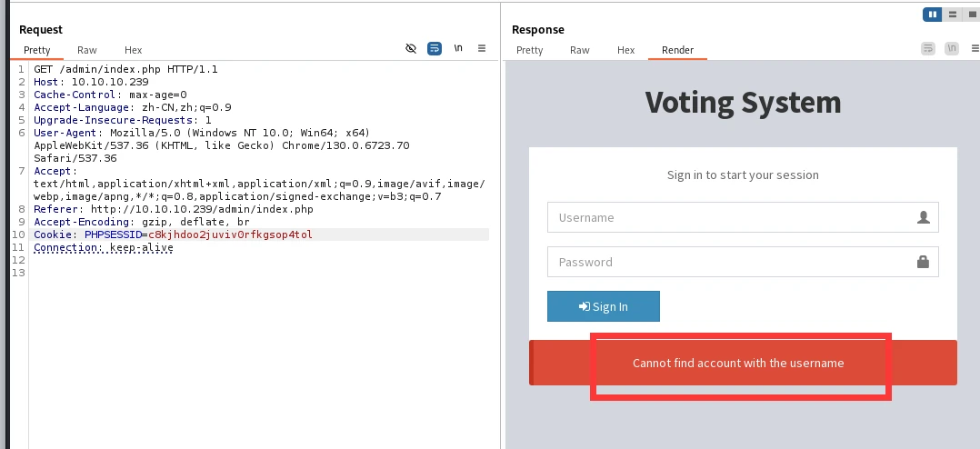The width and height of the screenshot is (980, 449).
Task: Open the Response Raw tab
Action: click(x=579, y=50)
